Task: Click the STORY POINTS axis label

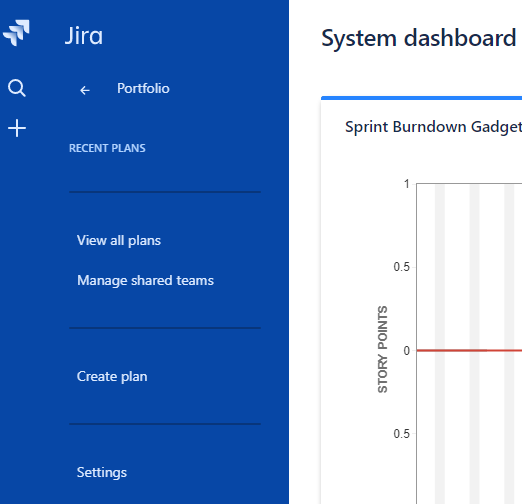Action: click(x=382, y=349)
